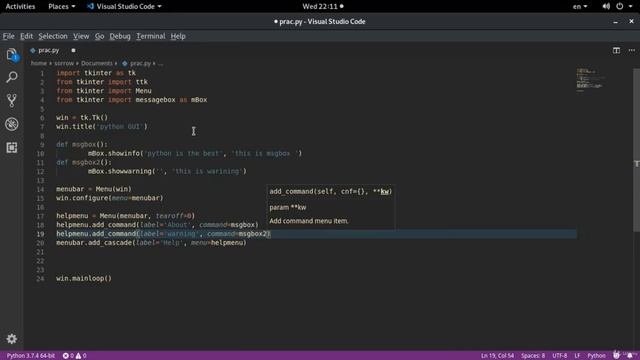The image size is (640, 360).
Task: Click 'menubar.add_cascade' on line 20
Action: tap(94, 243)
